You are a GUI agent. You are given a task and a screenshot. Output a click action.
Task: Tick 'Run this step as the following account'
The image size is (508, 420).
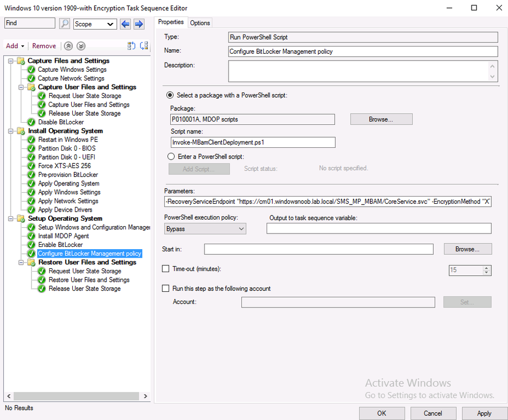(166, 288)
